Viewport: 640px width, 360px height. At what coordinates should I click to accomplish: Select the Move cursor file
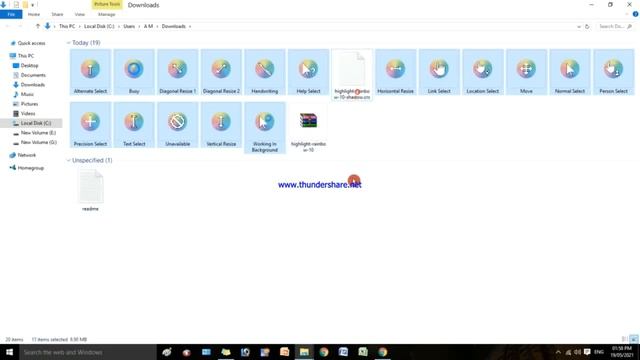527,72
